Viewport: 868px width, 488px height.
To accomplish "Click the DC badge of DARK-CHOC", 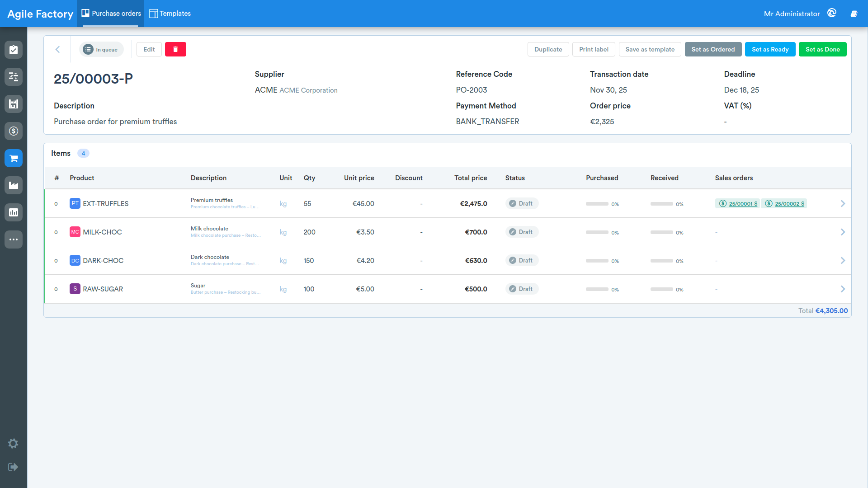I will pos(75,260).
